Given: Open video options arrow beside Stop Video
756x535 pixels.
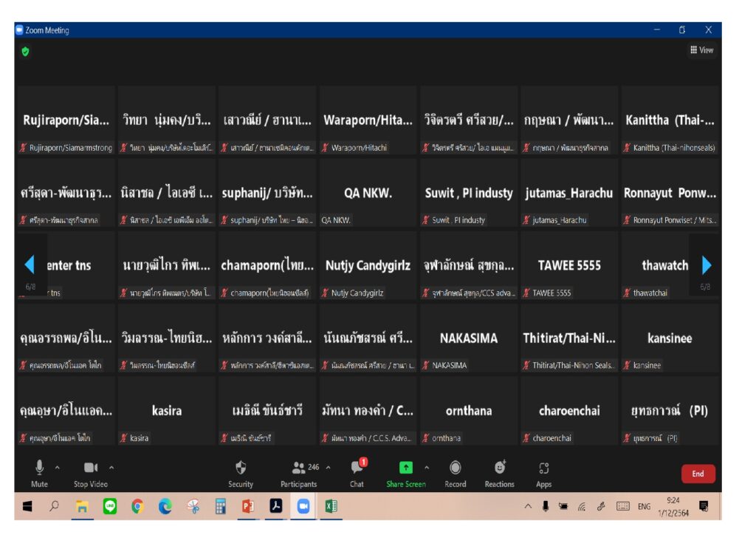Looking at the screenshot, I should [x=111, y=468].
